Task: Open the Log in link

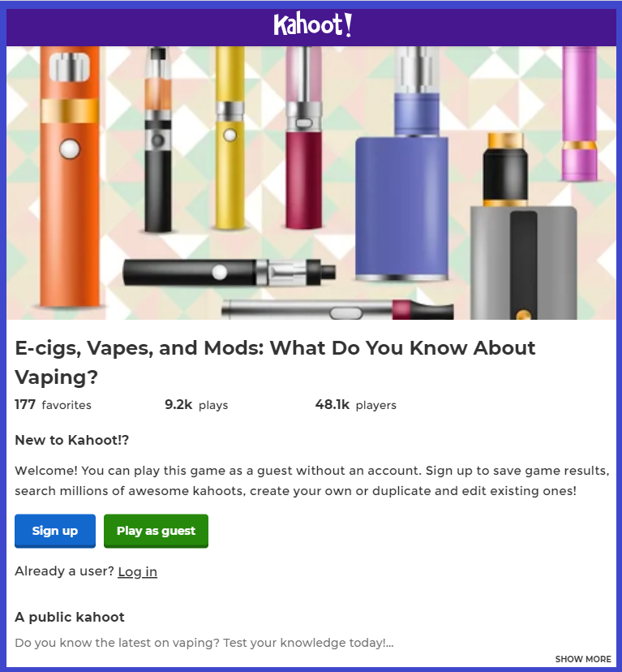Action: point(138,571)
